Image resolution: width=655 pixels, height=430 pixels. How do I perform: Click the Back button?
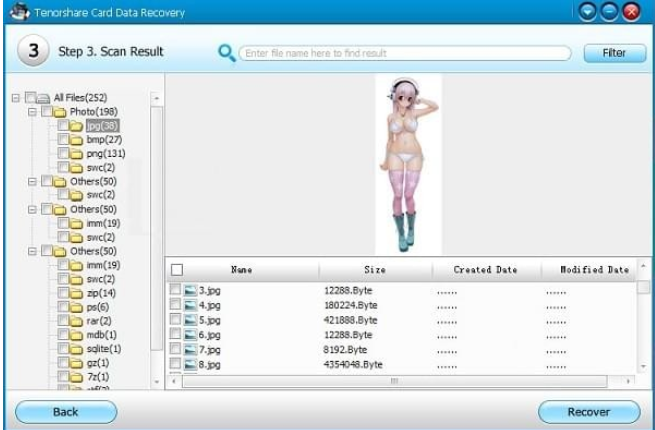[66, 412]
